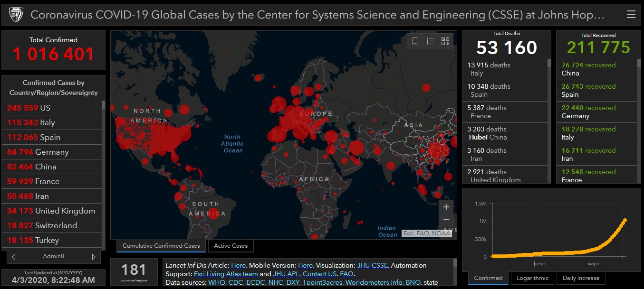Open the JHU CSSE visualization link
Image resolution: width=644 pixels, height=289 pixels.
pyautogui.click(x=373, y=265)
